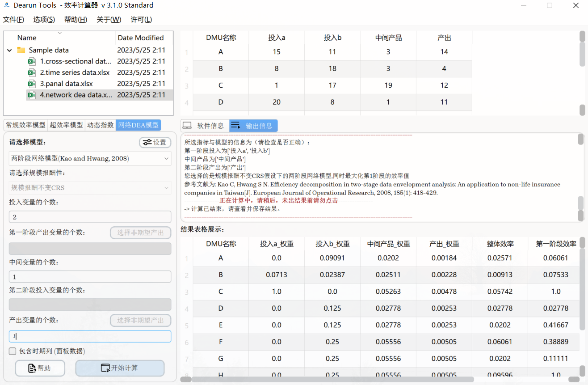588x385 pixels.
Task: Collapse the Sample data tree node
Action: tap(9, 50)
